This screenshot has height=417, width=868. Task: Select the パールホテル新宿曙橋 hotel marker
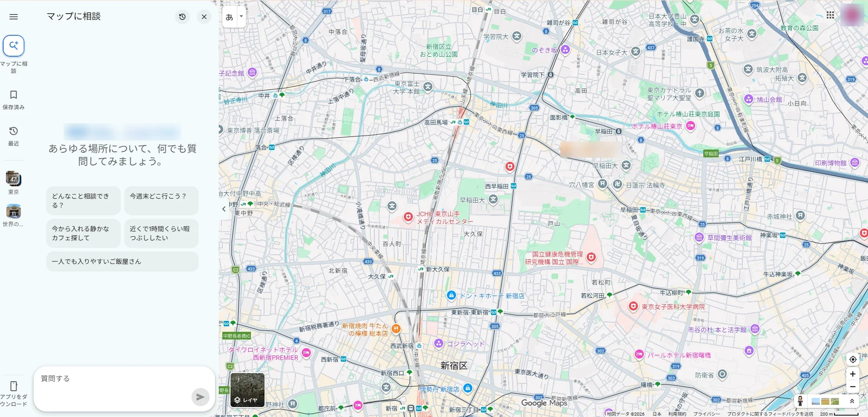click(x=639, y=354)
